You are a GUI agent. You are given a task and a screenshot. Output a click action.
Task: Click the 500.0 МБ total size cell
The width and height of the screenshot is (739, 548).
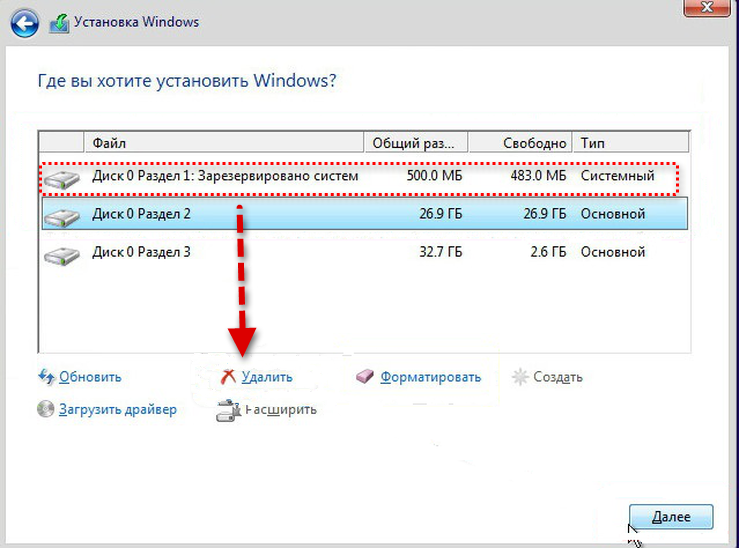point(434,176)
